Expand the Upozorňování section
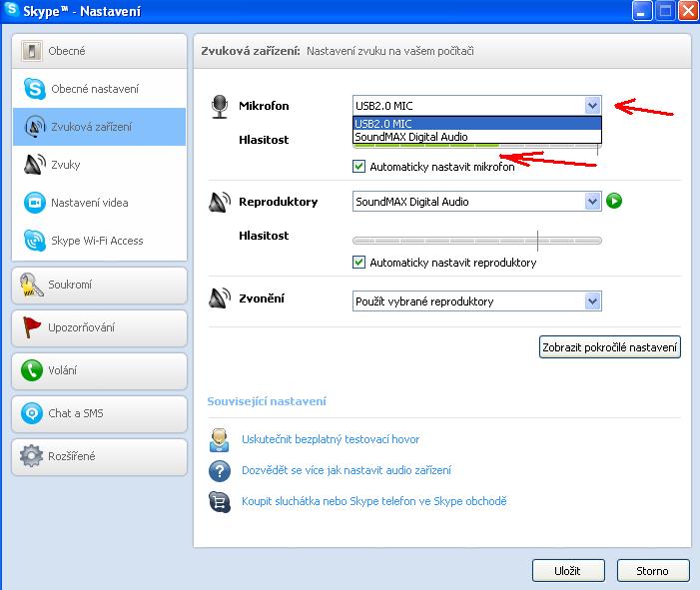700x590 pixels. (x=99, y=327)
